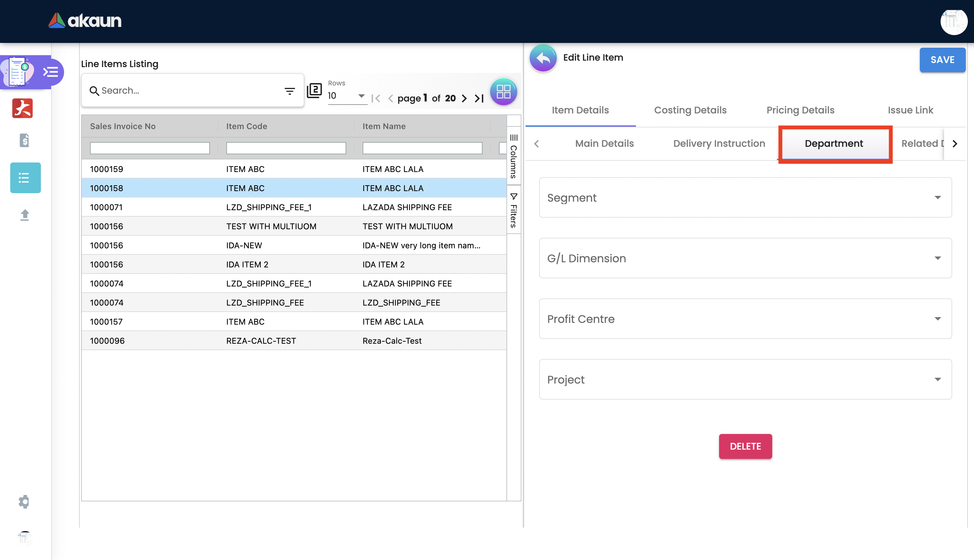Viewport: 974px width, 560px height.
Task: Open the invoice document icon in sidebar
Action: [24, 140]
